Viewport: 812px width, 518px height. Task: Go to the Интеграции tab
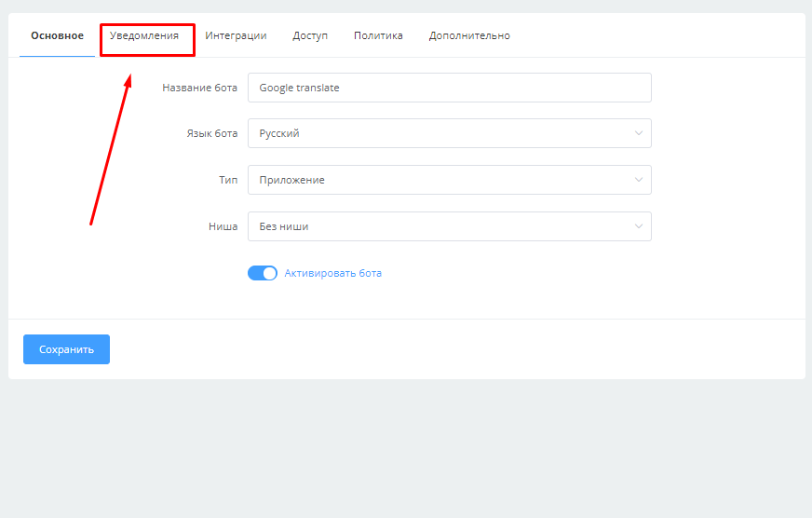pyautogui.click(x=236, y=36)
